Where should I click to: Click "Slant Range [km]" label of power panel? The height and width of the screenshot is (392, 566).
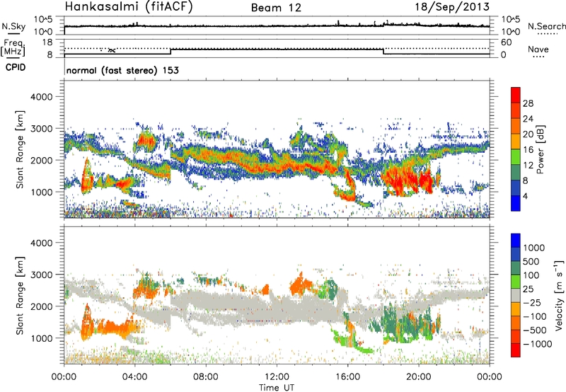[20, 149]
